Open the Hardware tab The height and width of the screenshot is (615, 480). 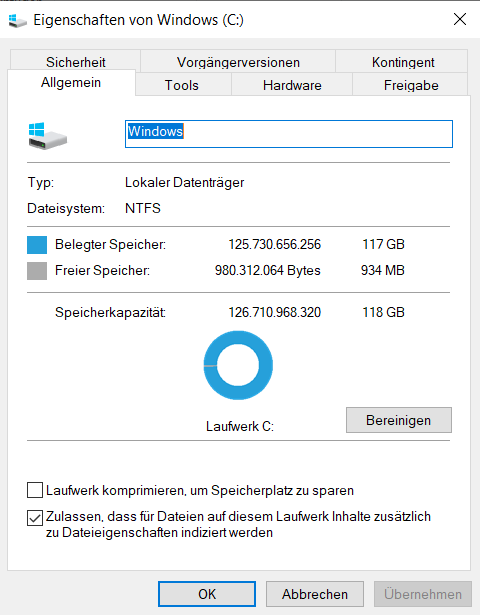click(292, 85)
